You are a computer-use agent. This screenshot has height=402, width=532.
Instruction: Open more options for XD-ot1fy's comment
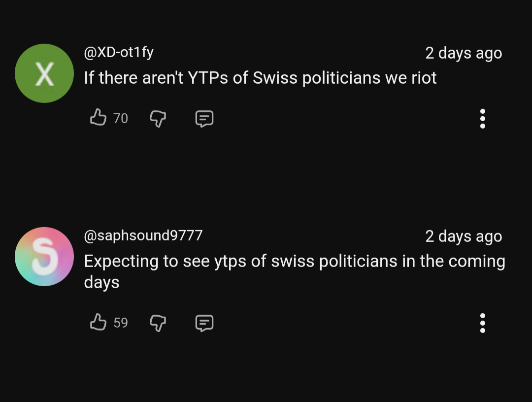click(482, 119)
